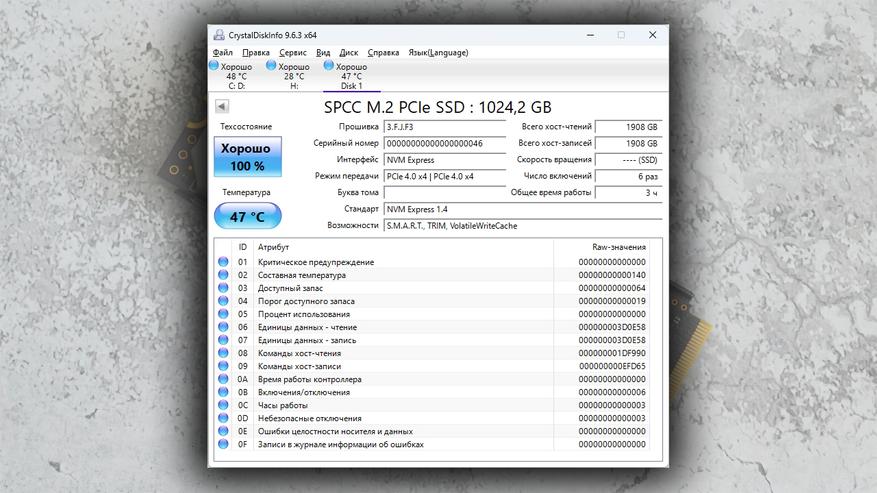Close the CrystalDiskInfo window
This screenshot has width=877, height=493.
click(x=652, y=35)
